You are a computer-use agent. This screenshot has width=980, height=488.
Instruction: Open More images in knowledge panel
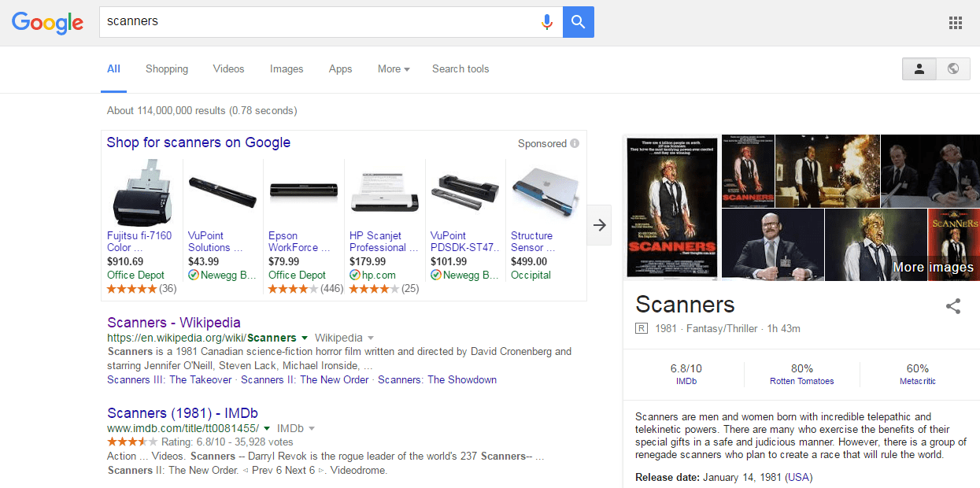click(933, 268)
